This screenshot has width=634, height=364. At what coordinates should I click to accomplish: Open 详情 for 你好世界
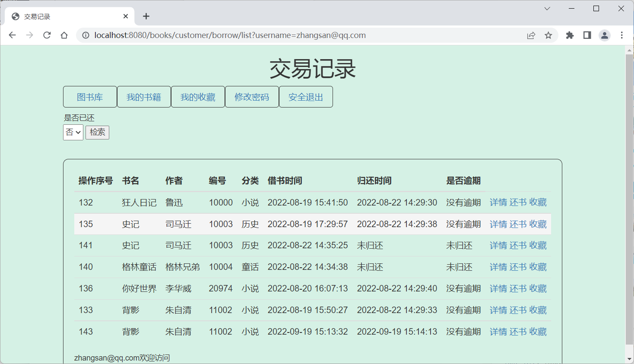(x=498, y=288)
